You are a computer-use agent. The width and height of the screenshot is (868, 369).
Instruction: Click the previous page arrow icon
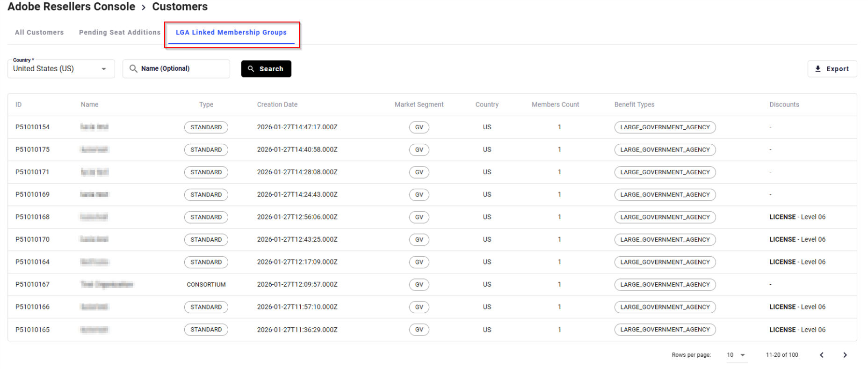[822, 355]
